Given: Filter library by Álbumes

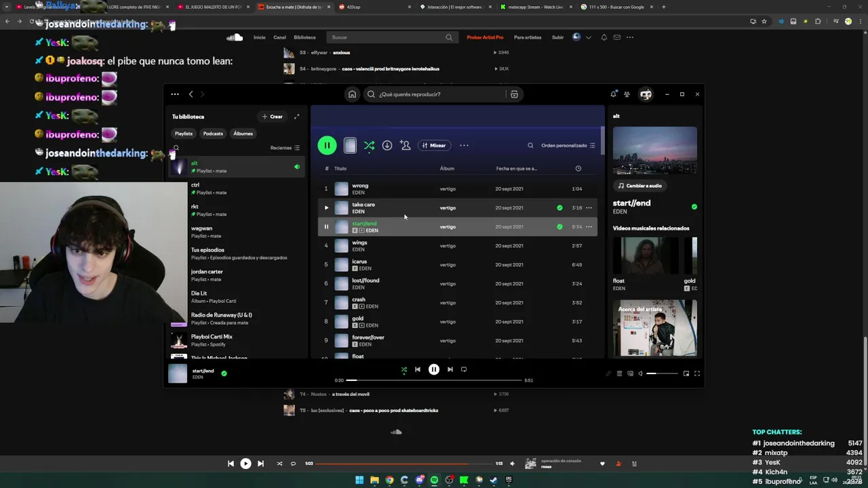Looking at the screenshot, I should (x=243, y=134).
